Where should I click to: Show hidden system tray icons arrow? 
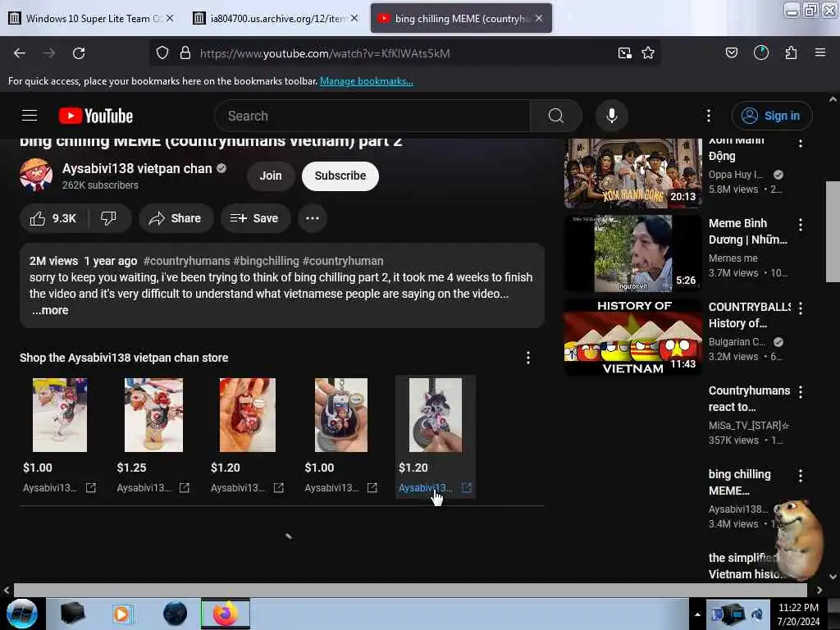(697, 614)
